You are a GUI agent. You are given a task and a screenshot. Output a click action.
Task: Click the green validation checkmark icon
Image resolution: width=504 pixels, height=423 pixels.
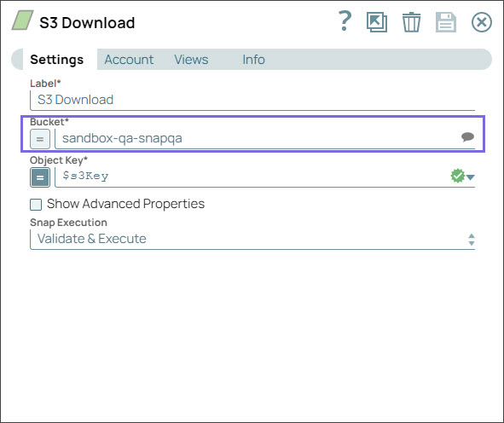pos(457,176)
